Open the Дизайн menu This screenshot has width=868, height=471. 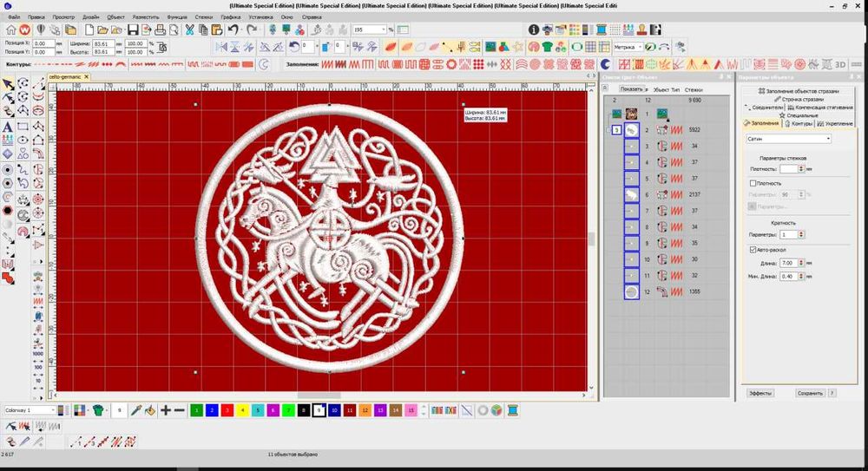pos(91,17)
